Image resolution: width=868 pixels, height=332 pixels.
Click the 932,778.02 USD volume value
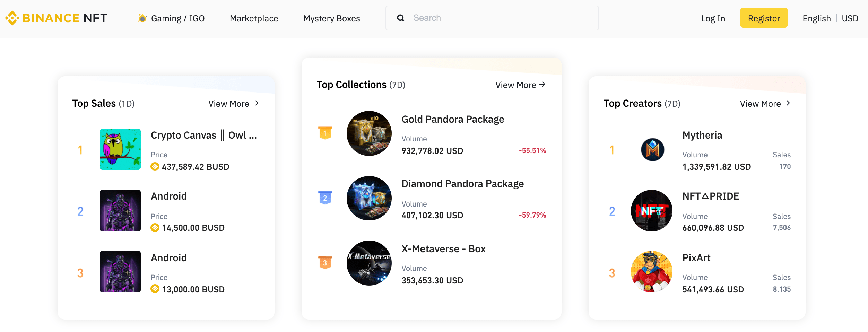coord(432,151)
